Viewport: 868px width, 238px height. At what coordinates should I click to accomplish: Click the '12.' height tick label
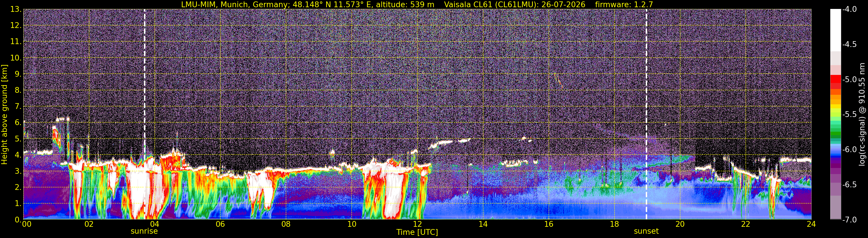(x=16, y=26)
